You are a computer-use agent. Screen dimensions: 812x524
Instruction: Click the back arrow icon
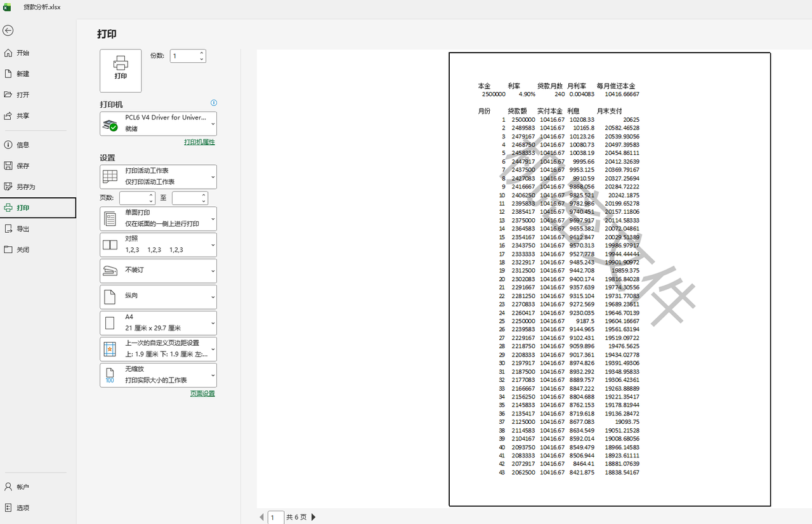pyautogui.click(x=8, y=30)
